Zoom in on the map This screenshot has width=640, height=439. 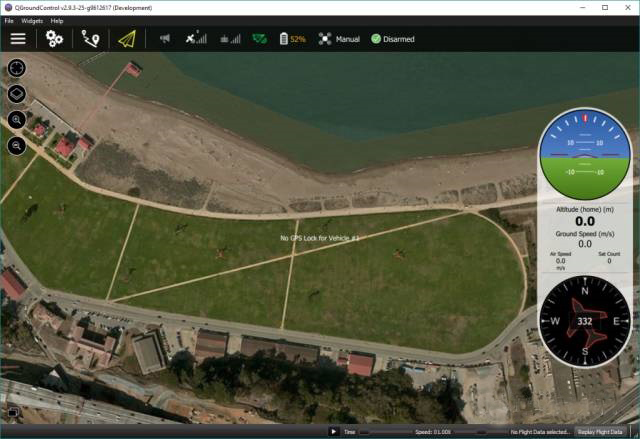click(17, 120)
